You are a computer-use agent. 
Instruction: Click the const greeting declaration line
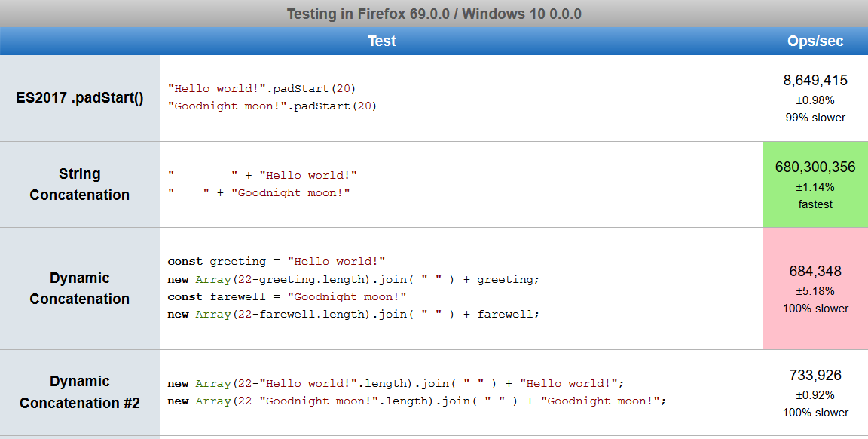click(x=277, y=261)
